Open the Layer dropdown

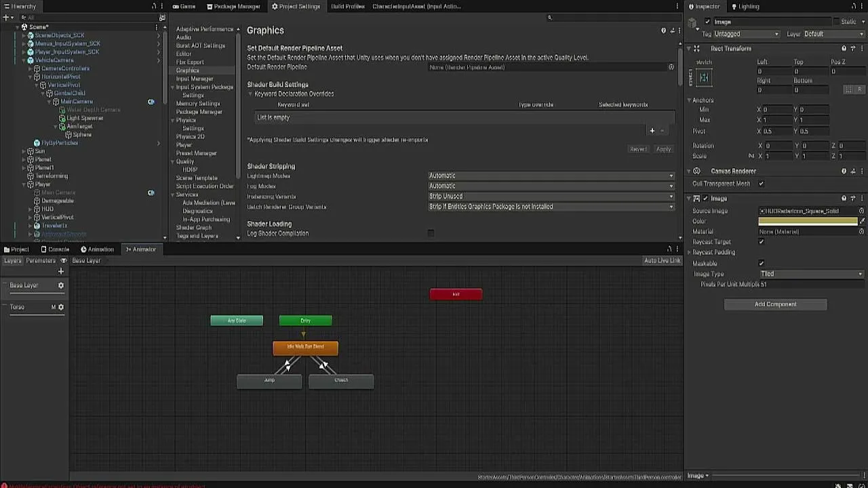tap(833, 34)
